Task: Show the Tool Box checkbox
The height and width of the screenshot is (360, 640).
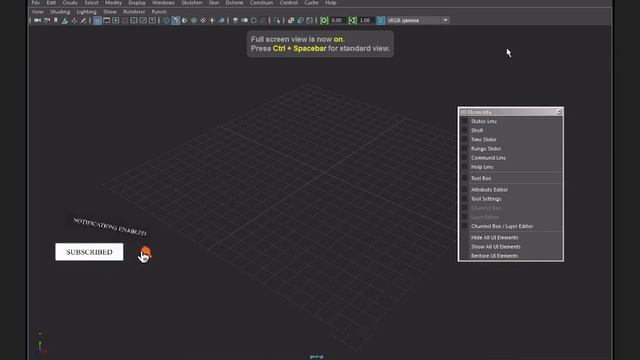Action: (464, 178)
